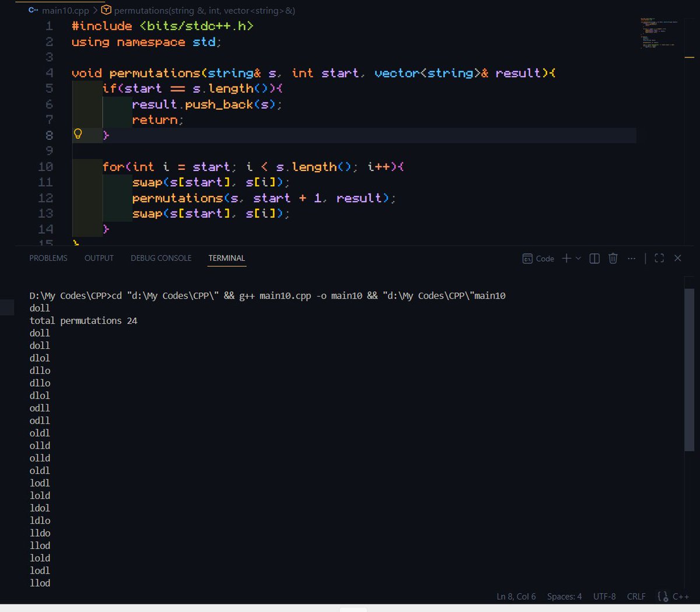The height and width of the screenshot is (612, 700).
Task: Maximize the terminal panel size
Action: pos(659,258)
